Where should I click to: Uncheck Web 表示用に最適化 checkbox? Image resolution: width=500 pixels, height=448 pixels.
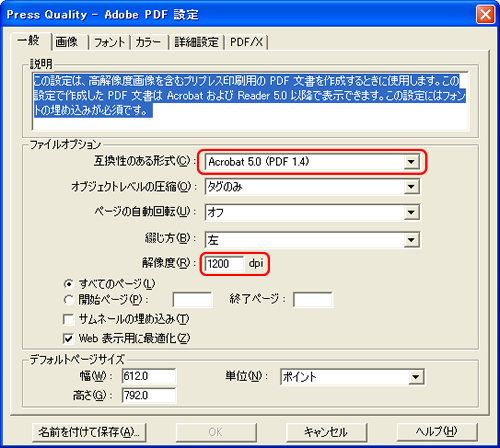68,339
